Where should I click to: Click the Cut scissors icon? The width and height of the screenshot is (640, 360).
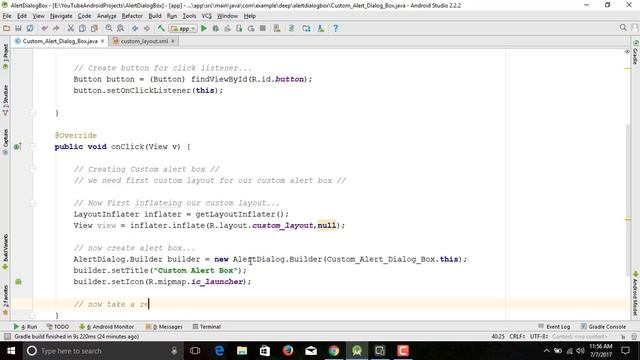pyautogui.click(x=71, y=28)
